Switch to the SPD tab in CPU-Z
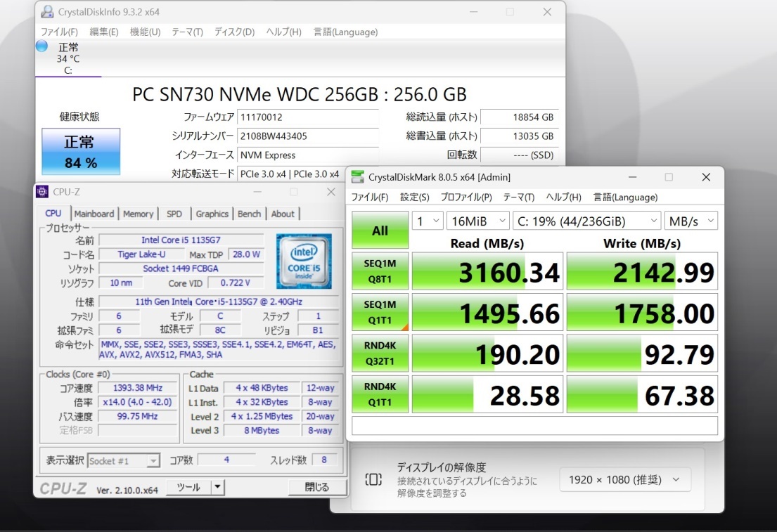Image resolution: width=777 pixels, height=532 pixels. 174,214
